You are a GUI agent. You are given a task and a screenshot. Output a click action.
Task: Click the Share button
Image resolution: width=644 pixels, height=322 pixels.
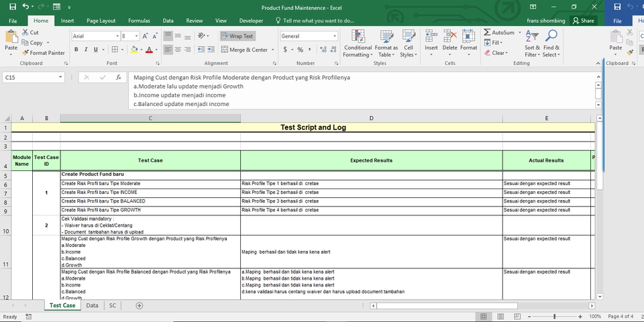[583, 21]
